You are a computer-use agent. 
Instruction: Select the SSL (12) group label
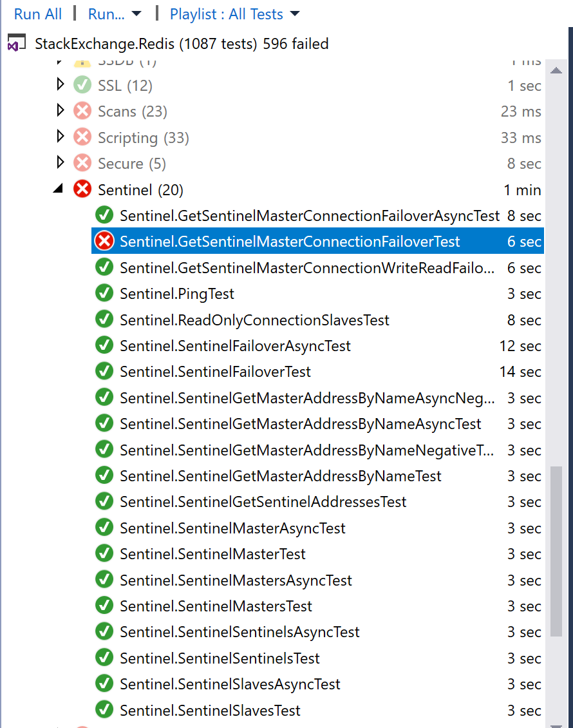[x=125, y=86]
